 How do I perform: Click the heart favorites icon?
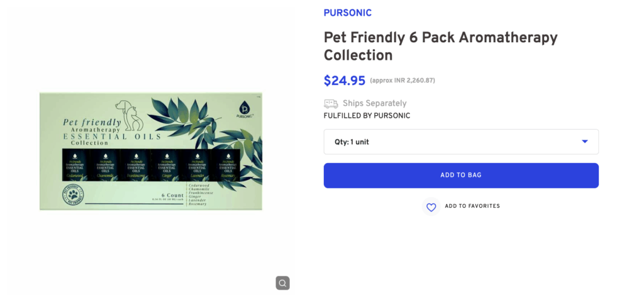click(431, 207)
